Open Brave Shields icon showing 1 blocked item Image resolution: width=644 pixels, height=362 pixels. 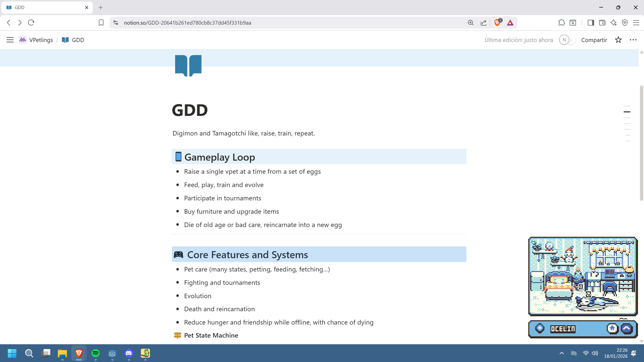[497, 23]
